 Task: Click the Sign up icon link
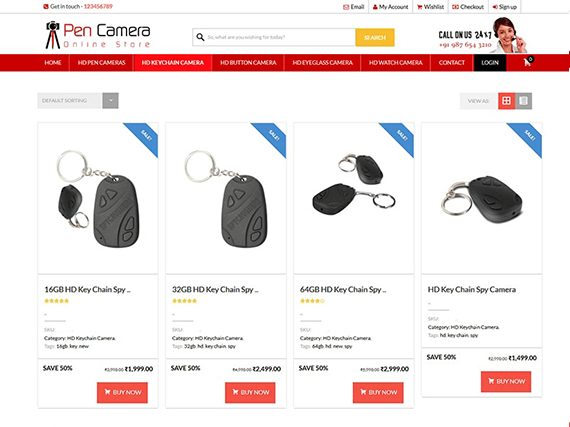505,7
